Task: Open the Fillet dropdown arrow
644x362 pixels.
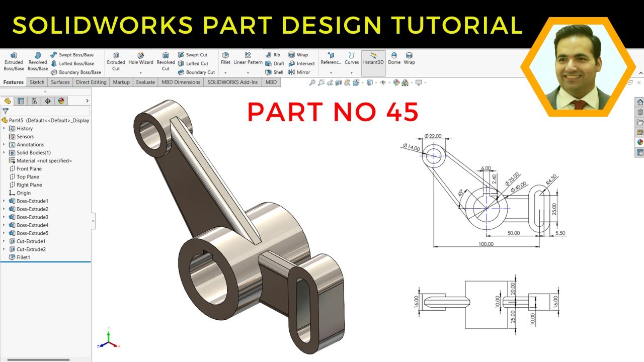Action: (x=225, y=73)
